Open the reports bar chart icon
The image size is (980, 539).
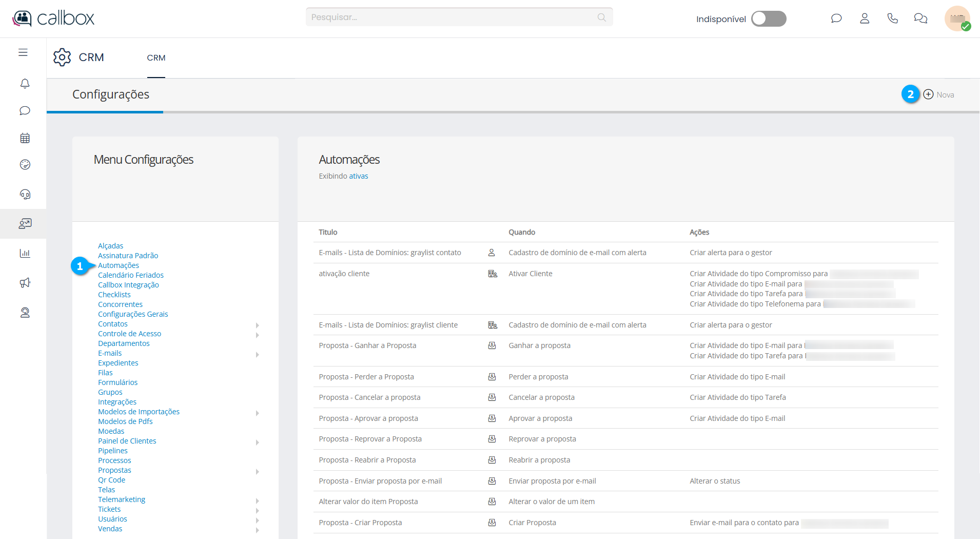[x=25, y=253]
